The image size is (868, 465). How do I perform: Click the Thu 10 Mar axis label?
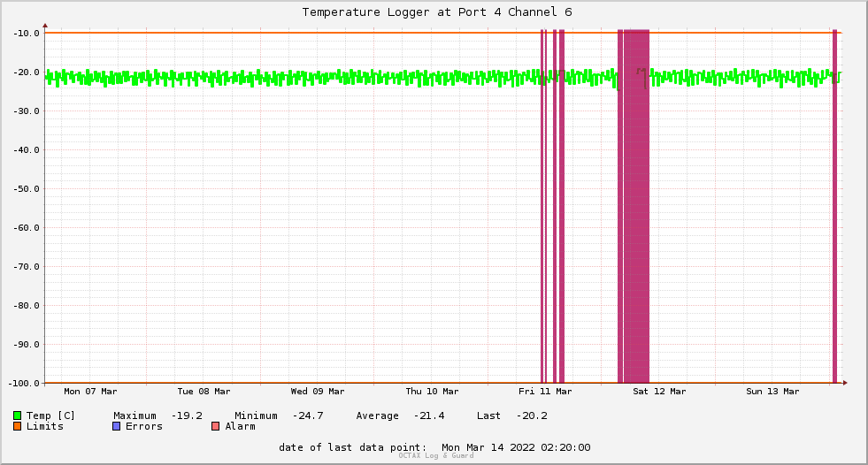(432, 392)
